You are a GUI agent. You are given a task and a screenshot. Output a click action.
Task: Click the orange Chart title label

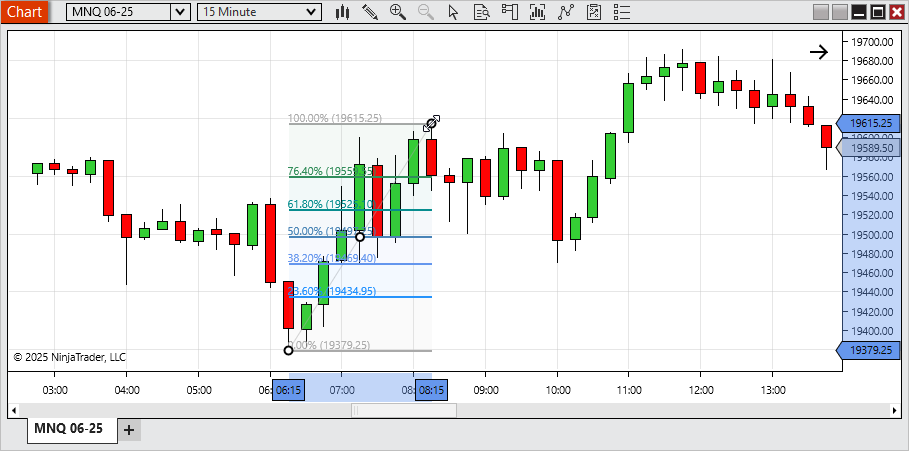pyautogui.click(x=24, y=12)
